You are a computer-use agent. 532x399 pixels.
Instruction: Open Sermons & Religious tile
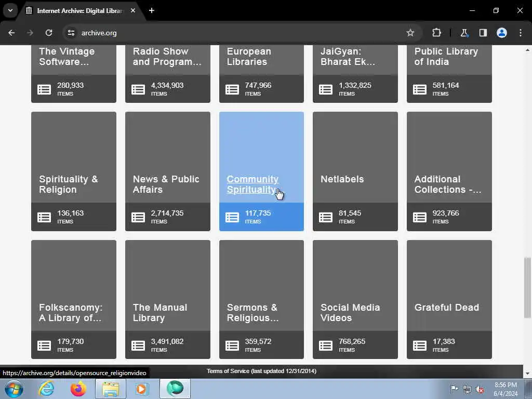(262, 299)
